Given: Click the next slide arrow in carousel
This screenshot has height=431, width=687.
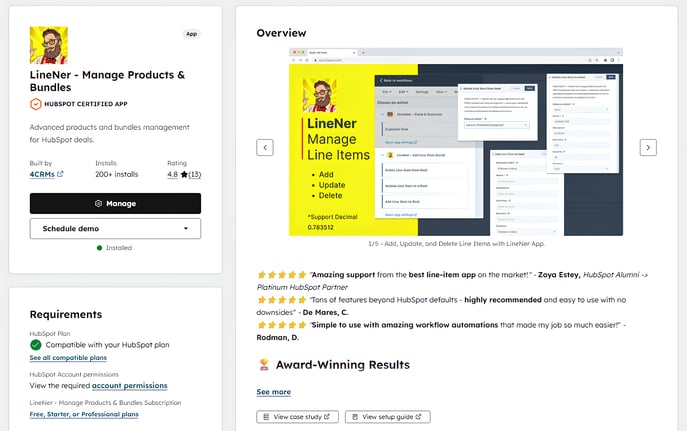Looking at the screenshot, I should click(648, 147).
